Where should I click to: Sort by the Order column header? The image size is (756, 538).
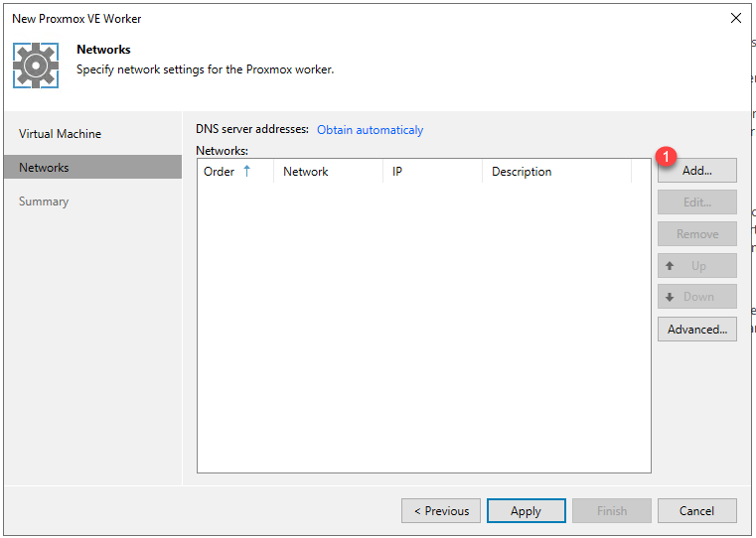(234, 172)
